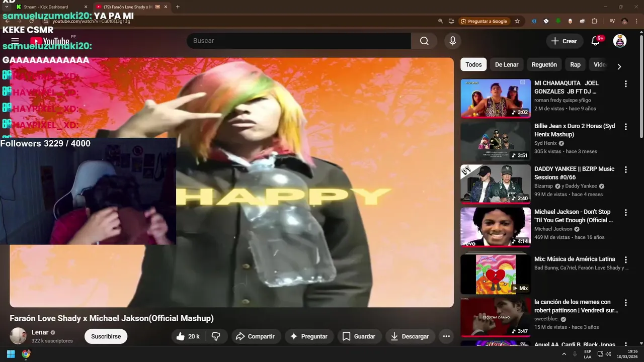Like the video with thumbs up
The width and height of the screenshot is (644, 362).
[189, 336]
